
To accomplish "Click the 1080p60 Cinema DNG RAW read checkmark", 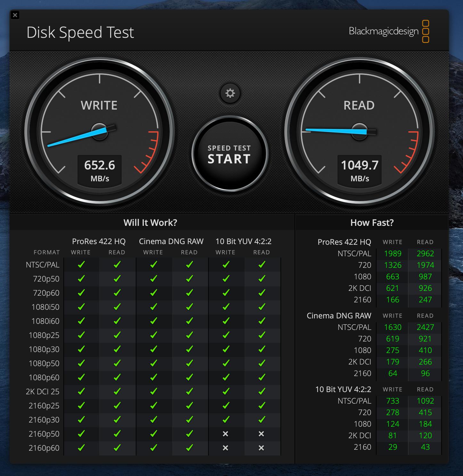I will [x=190, y=377].
